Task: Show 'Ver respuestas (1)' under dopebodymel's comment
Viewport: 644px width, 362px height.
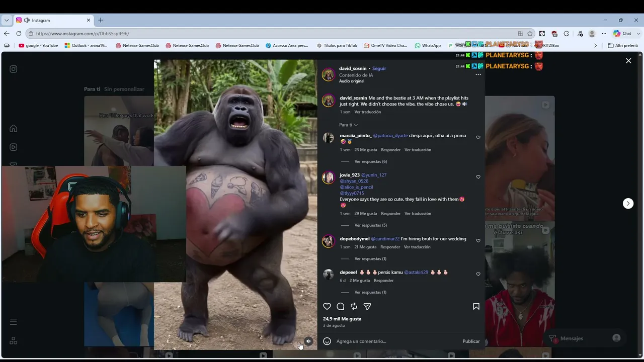Action: pos(370,258)
